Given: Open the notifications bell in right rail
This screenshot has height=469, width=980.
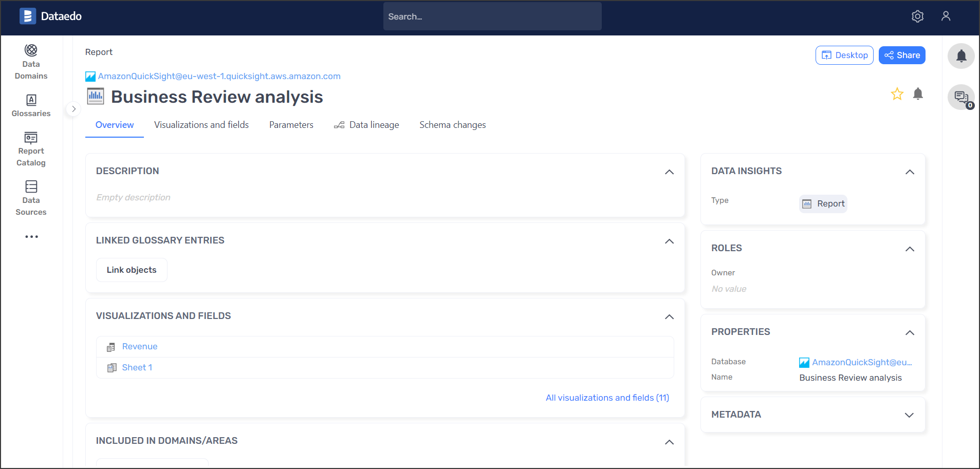Looking at the screenshot, I should 961,56.
